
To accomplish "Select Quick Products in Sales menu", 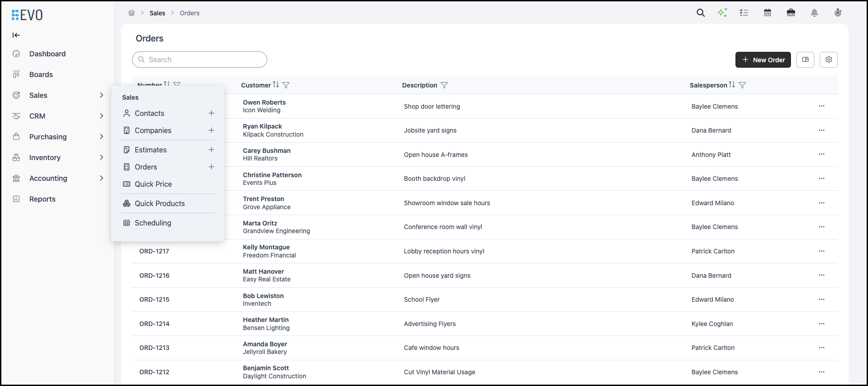I will (x=160, y=203).
